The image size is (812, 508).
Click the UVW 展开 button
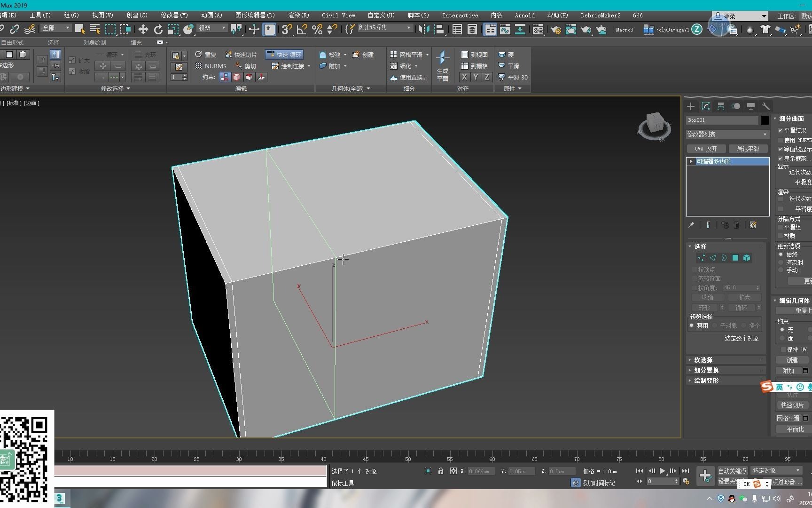(x=705, y=148)
